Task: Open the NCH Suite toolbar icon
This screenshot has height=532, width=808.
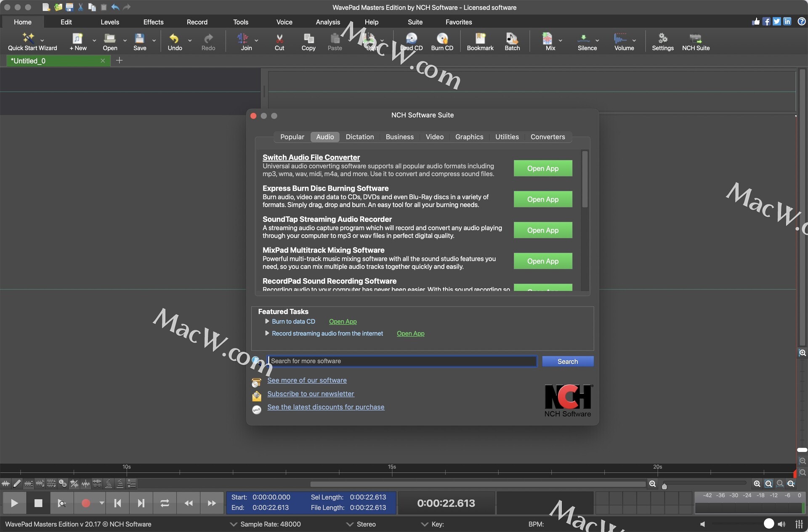Action: [x=695, y=39]
